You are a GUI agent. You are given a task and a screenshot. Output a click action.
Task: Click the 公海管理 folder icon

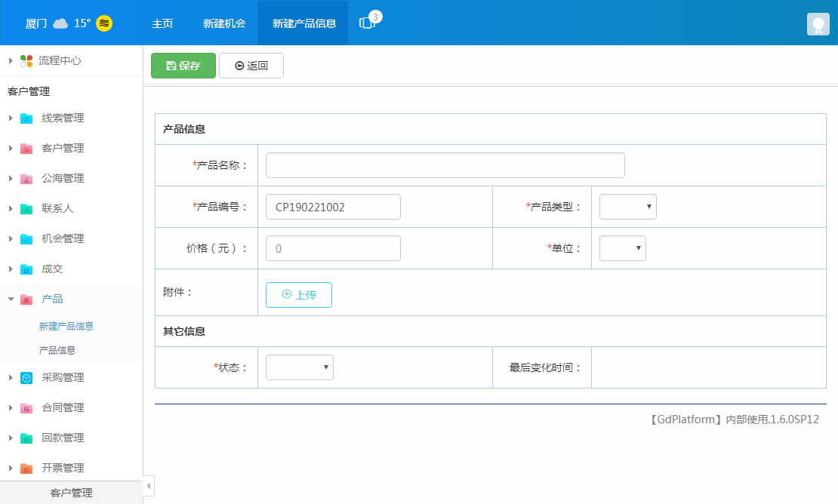26,179
